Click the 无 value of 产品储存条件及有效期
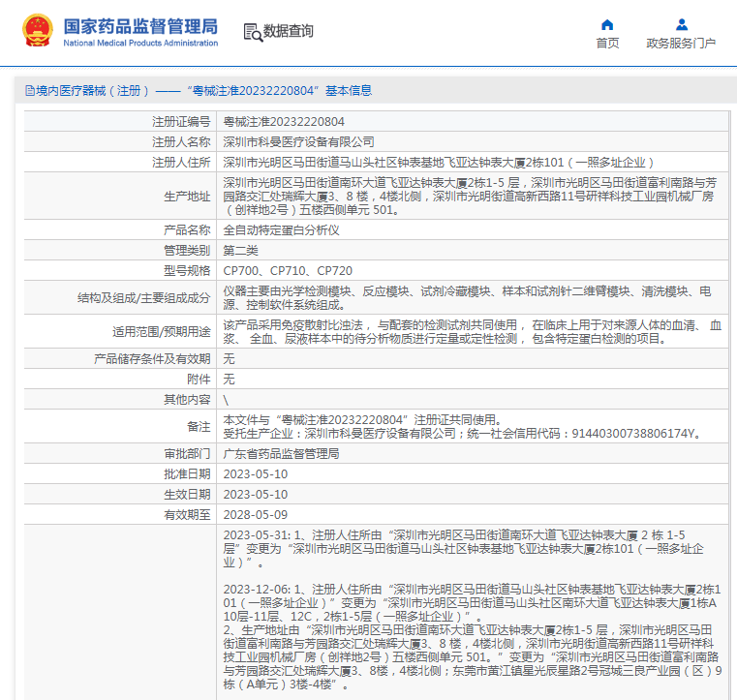737x700 pixels. (x=229, y=359)
